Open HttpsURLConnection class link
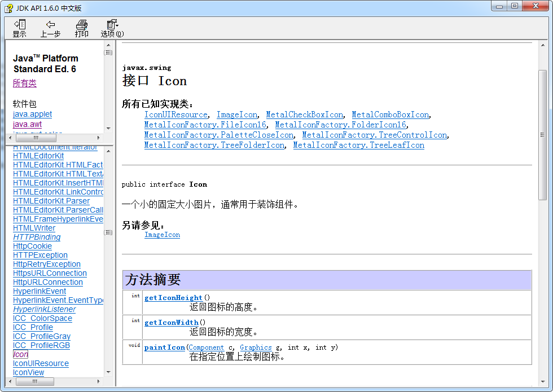 pyautogui.click(x=50, y=273)
